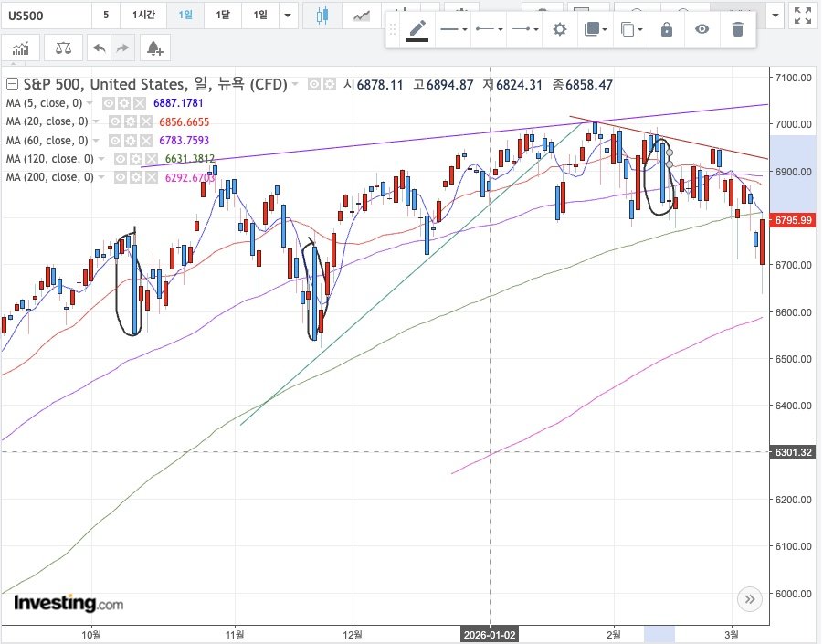Screen dimensions: 823x644
Task: Click the 7000.00 price axis label
Action: click(793, 124)
